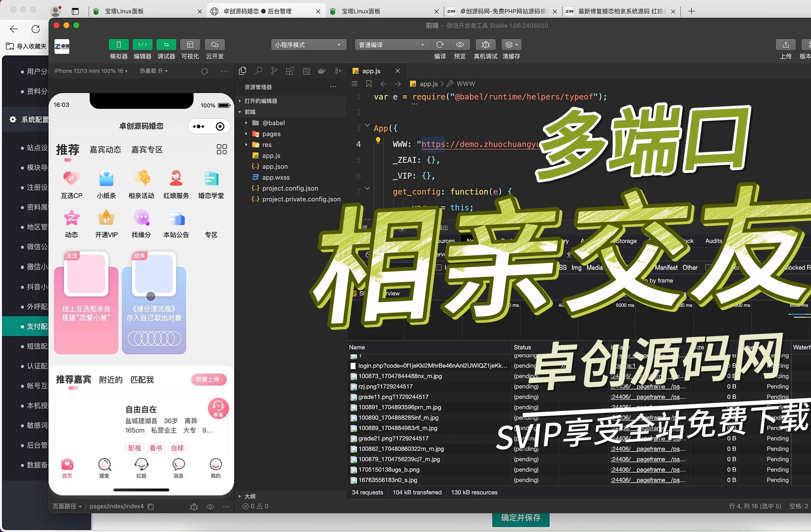Open the 普通编译 compile mode dropdown
Screen dimensions: 811x532
coord(392,45)
